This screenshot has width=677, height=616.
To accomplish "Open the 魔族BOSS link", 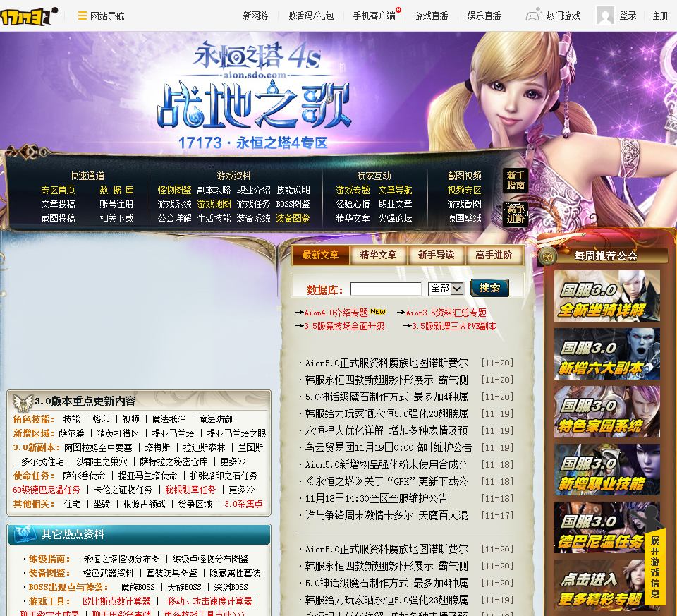I will 138,587.
